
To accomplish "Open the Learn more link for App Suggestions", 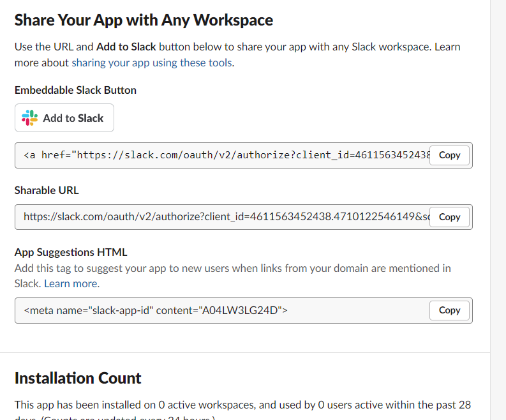I will pyautogui.click(x=71, y=283).
